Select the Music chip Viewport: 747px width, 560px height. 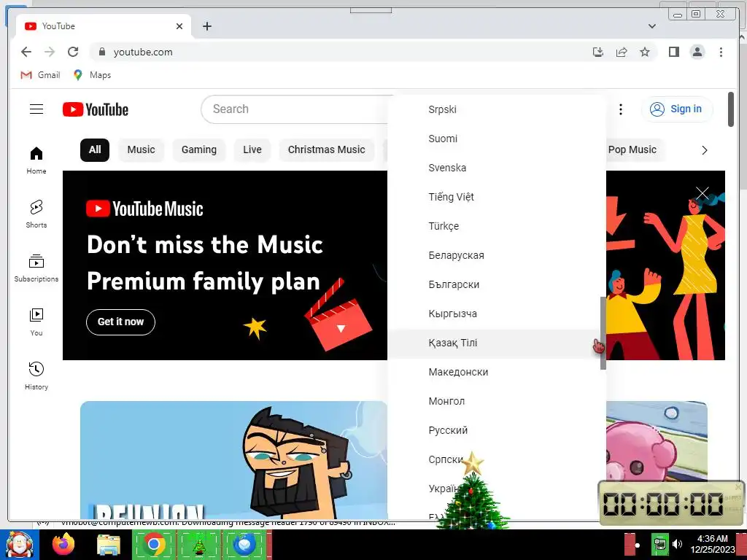pyautogui.click(x=141, y=150)
